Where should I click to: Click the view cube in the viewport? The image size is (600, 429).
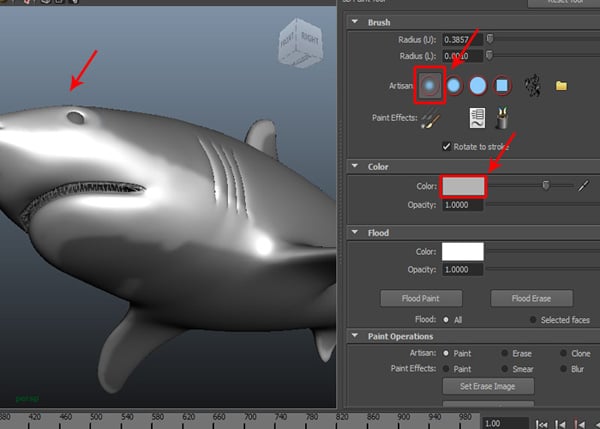301,43
